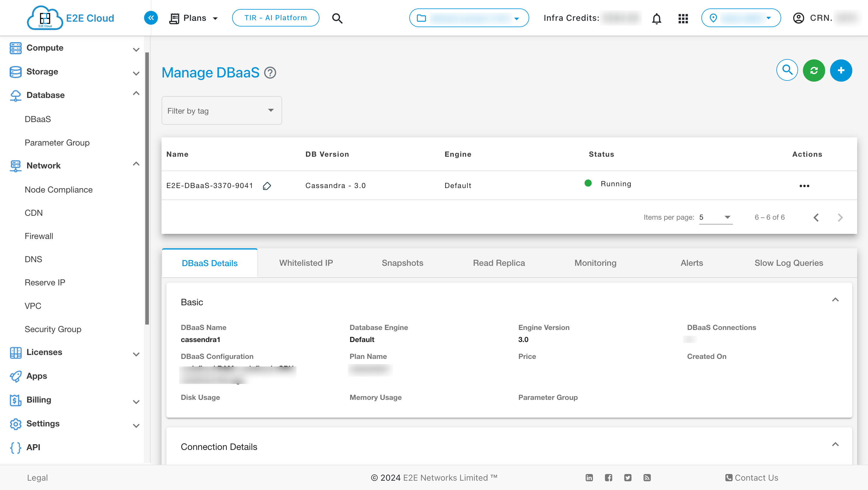
Task: Open the Filter by tag dropdown
Action: pyautogui.click(x=222, y=111)
